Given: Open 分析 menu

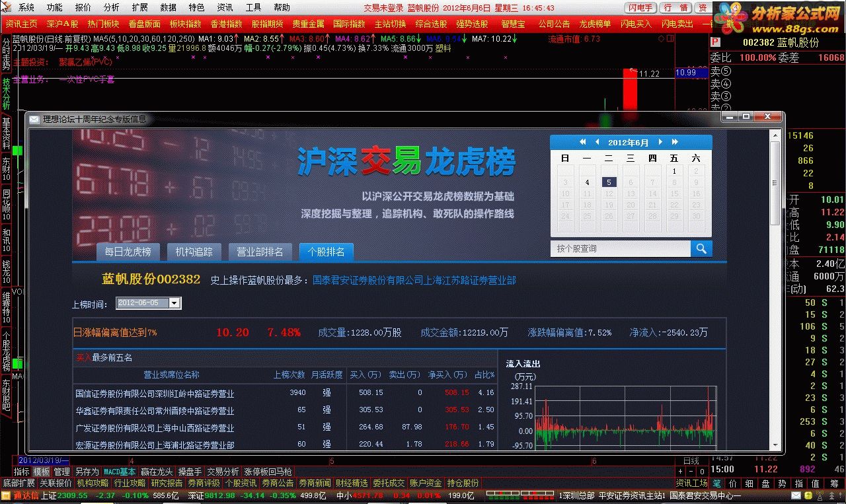Looking at the screenshot, I should [112, 7].
